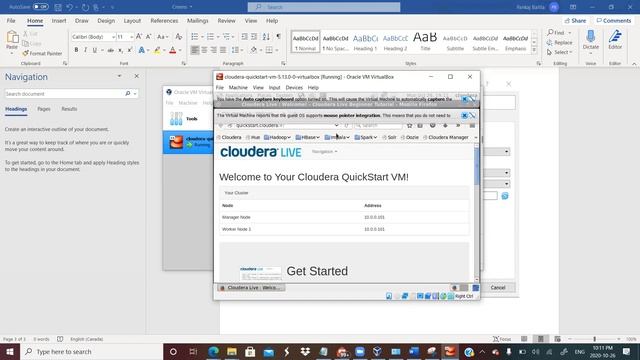Open the Borders dropdown
The width and height of the screenshot is (640, 360).
(276, 50)
